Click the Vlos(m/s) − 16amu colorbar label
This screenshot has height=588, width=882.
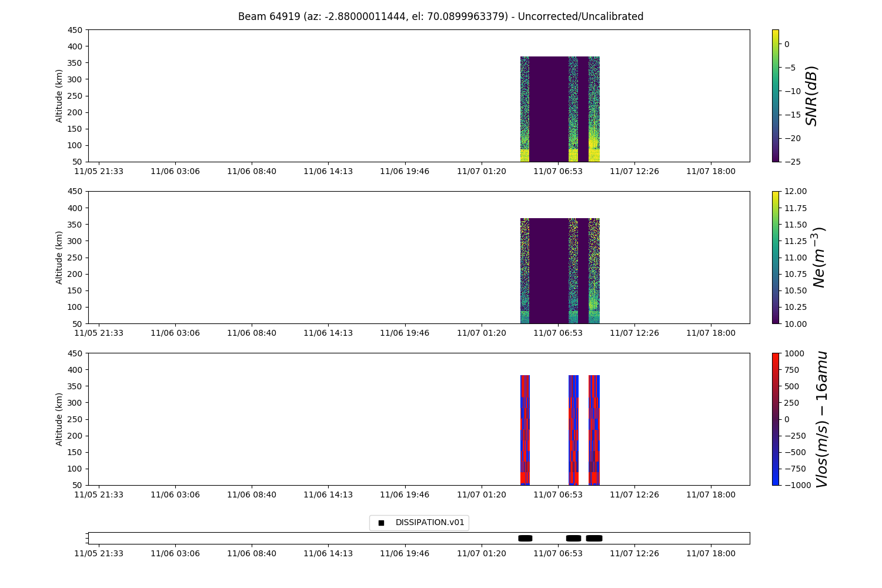(x=821, y=419)
